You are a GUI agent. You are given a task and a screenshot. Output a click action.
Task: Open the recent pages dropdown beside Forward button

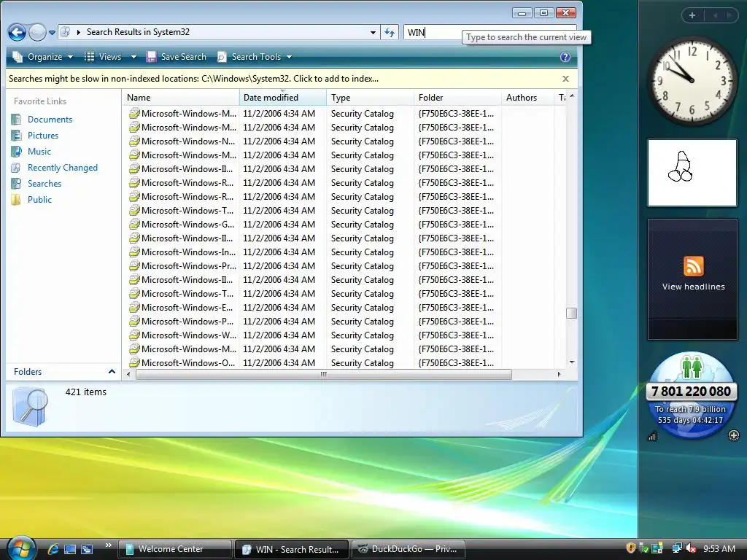[52, 33]
